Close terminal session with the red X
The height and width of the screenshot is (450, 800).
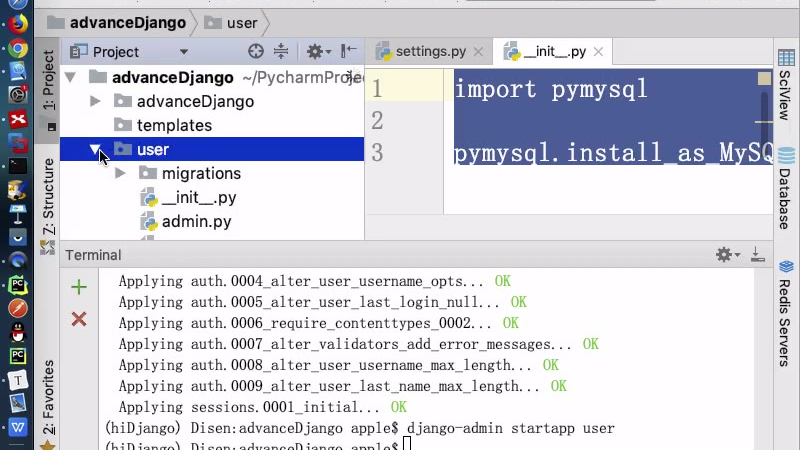pos(79,320)
